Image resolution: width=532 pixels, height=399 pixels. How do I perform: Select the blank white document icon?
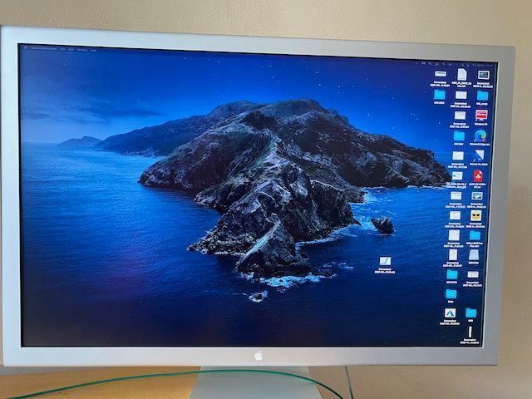[x=461, y=74]
